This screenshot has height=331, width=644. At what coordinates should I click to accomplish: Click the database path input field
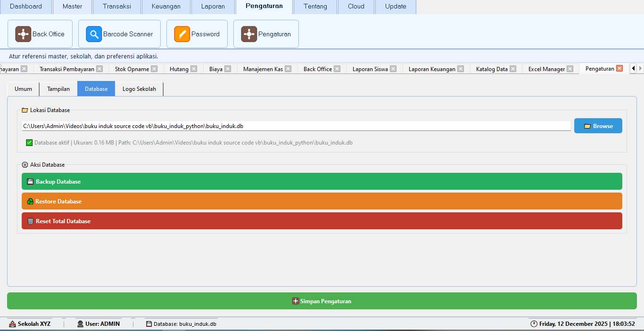(x=296, y=126)
